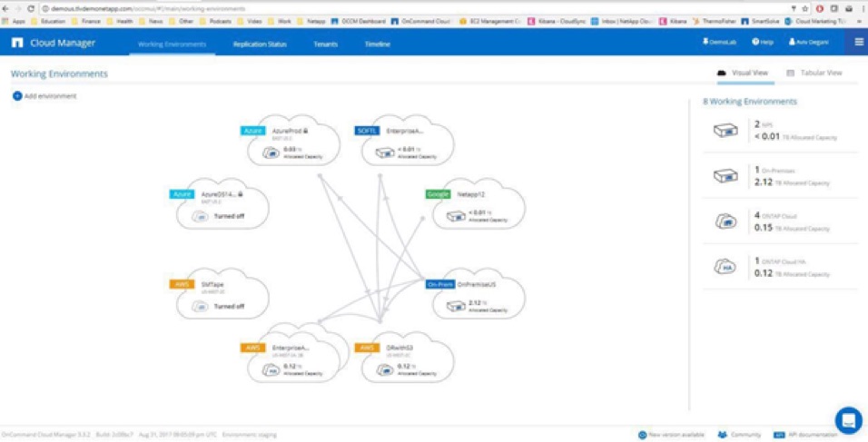Screen dimensions: 868x442
Task: Click the NetApp Cloud Manager logo
Action: (17, 43)
